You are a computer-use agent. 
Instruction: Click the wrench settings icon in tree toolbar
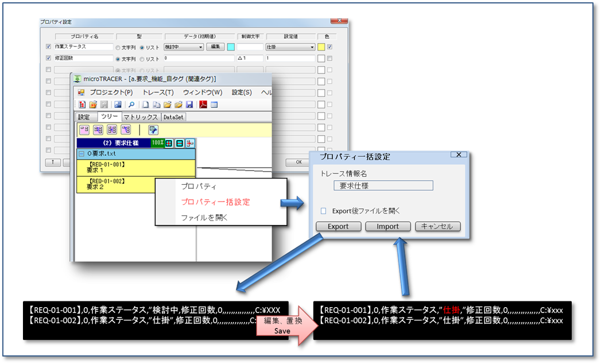pyautogui.click(x=153, y=130)
